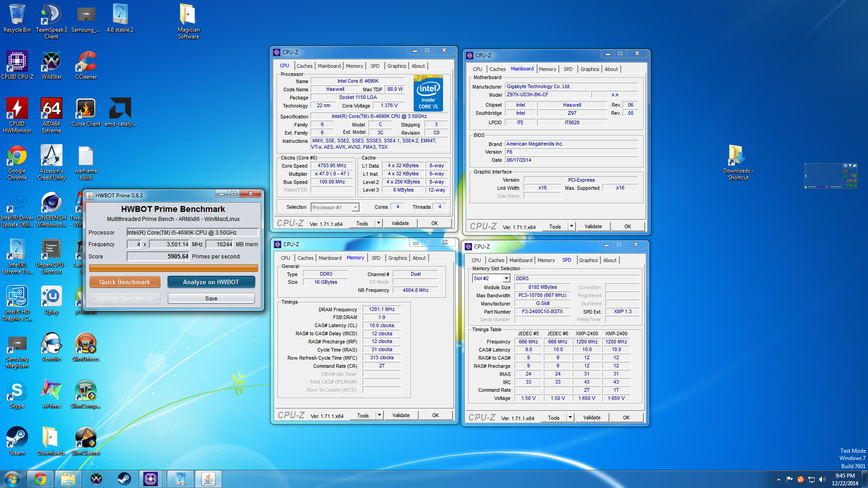Image resolution: width=868 pixels, height=488 pixels.
Task: Launch CINEBENCH Windows 64 shortcut
Action: click(x=51, y=210)
